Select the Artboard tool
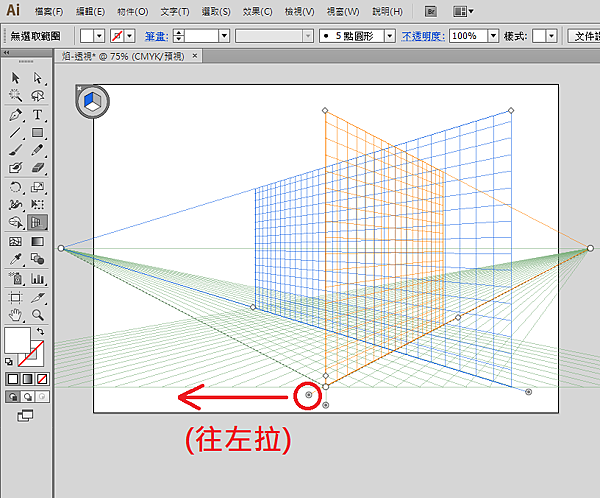Image resolution: width=600 pixels, height=498 pixels. tap(15, 297)
